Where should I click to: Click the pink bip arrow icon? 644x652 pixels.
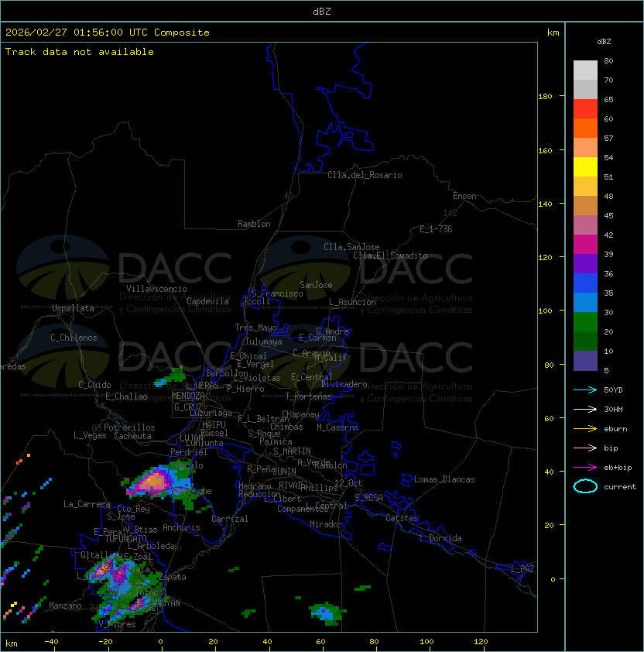585,448
